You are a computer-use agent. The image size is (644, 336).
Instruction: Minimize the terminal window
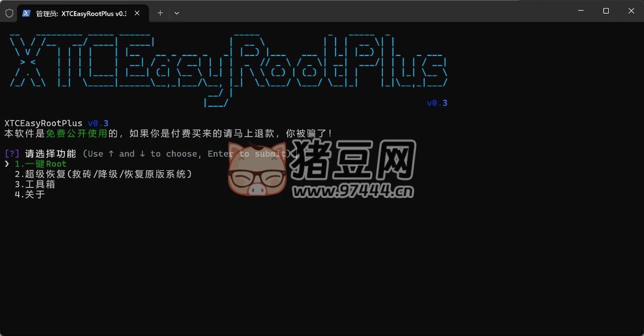coord(582,11)
